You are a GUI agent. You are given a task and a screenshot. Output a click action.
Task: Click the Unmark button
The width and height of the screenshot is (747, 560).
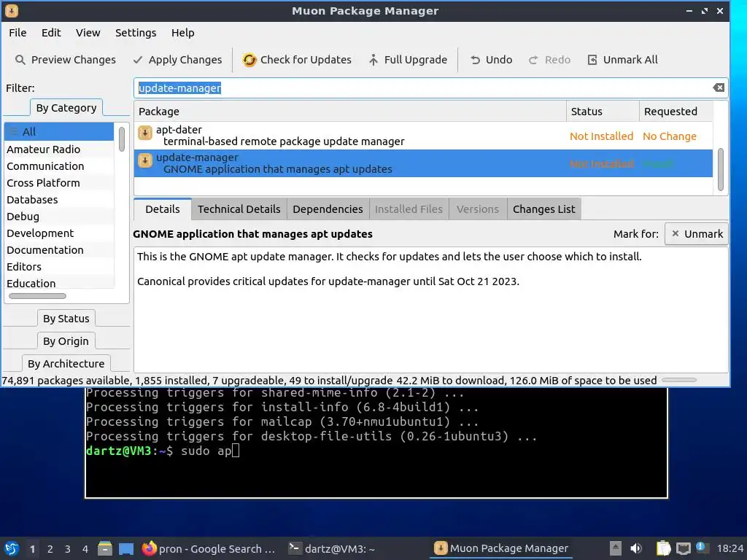[697, 234]
